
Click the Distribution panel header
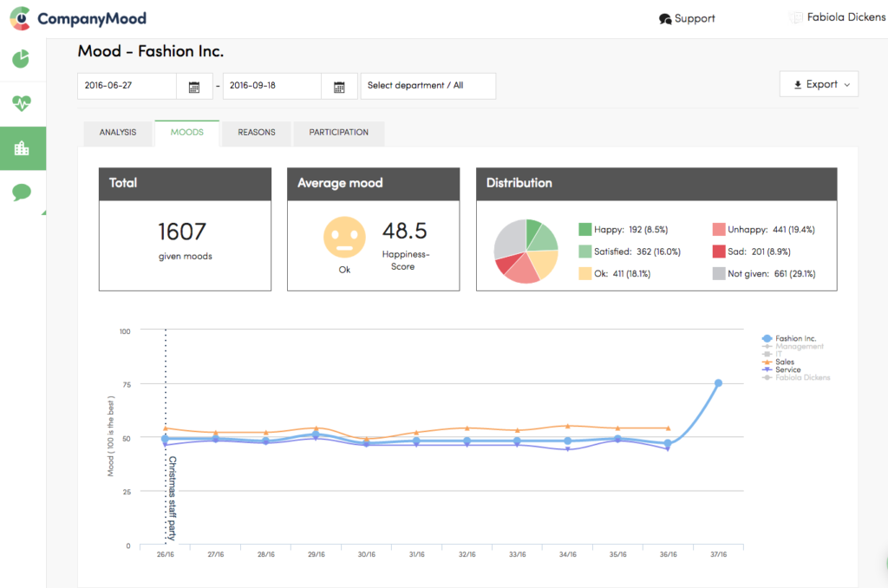656,184
